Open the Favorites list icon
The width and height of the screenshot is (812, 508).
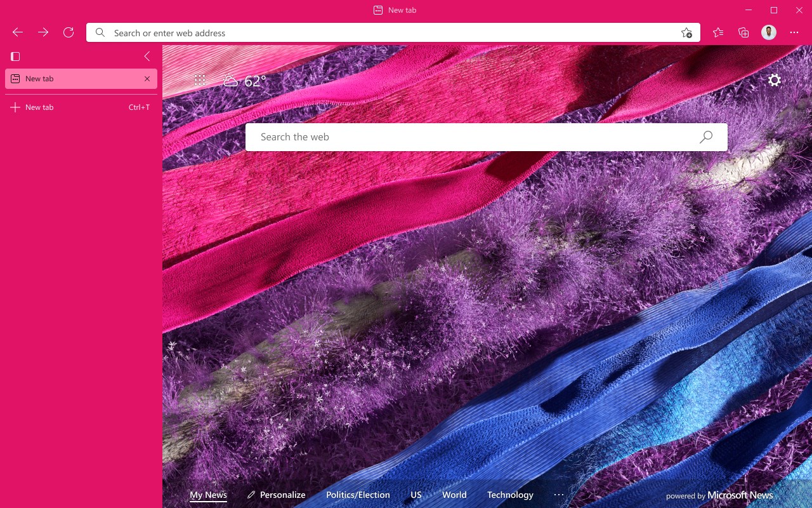pyautogui.click(x=718, y=32)
